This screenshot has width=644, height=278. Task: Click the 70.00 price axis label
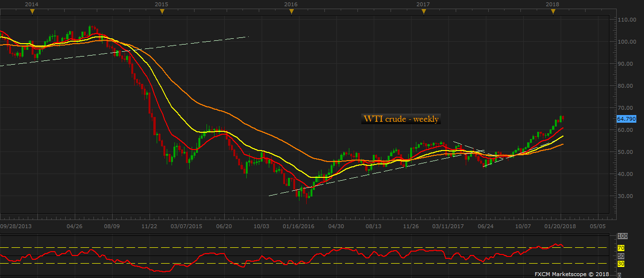pyautogui.click(x=626, y=108)
